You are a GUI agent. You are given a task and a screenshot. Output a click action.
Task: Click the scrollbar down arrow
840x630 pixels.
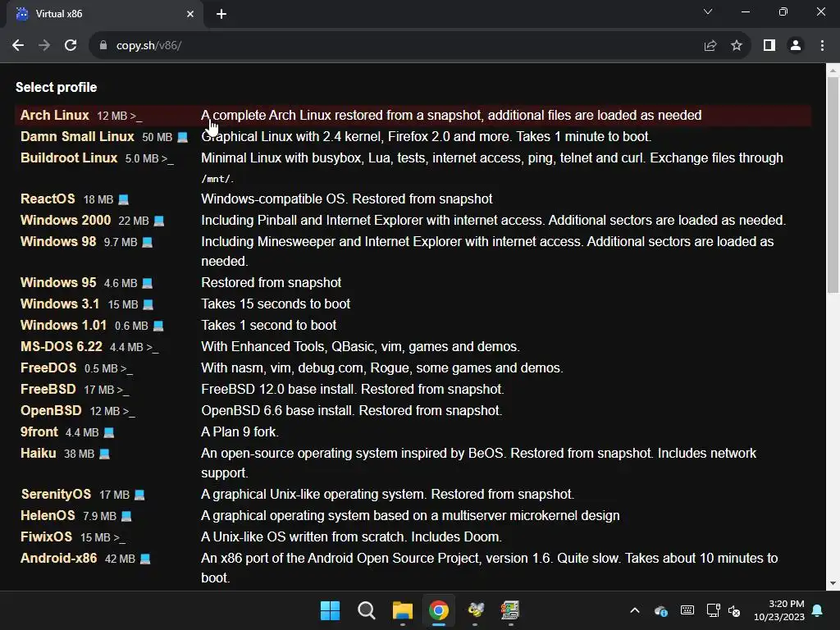coord(833,584)
